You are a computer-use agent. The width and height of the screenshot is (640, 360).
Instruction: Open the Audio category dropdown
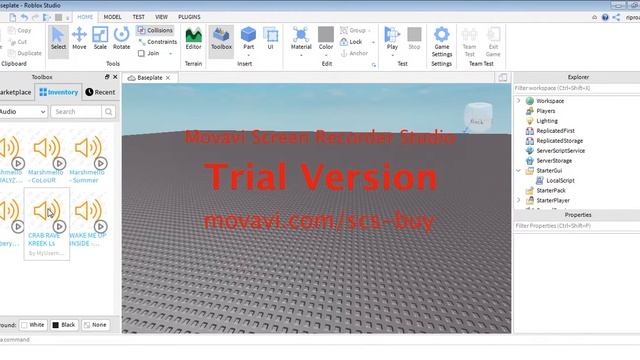[23, 111]
